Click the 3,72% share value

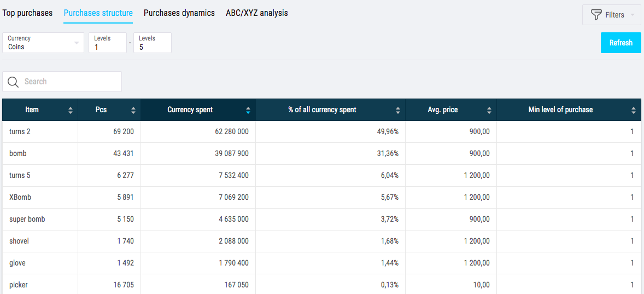pos(390,219)
